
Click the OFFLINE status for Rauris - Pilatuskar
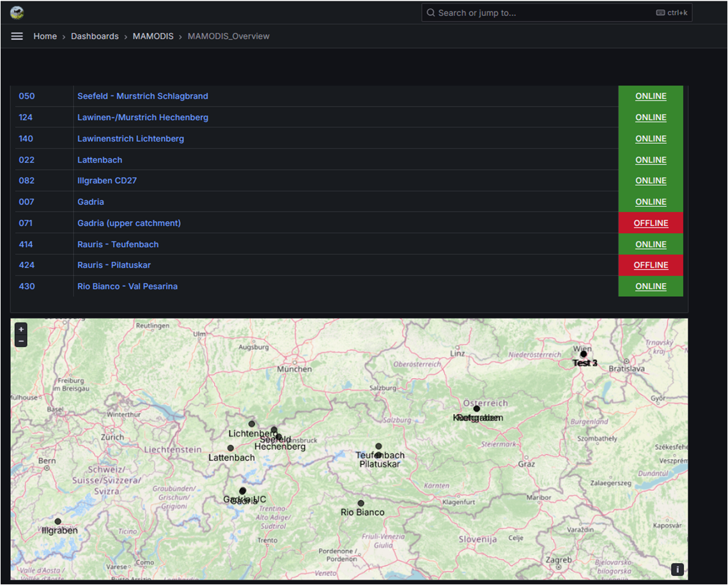pos(651,265)
